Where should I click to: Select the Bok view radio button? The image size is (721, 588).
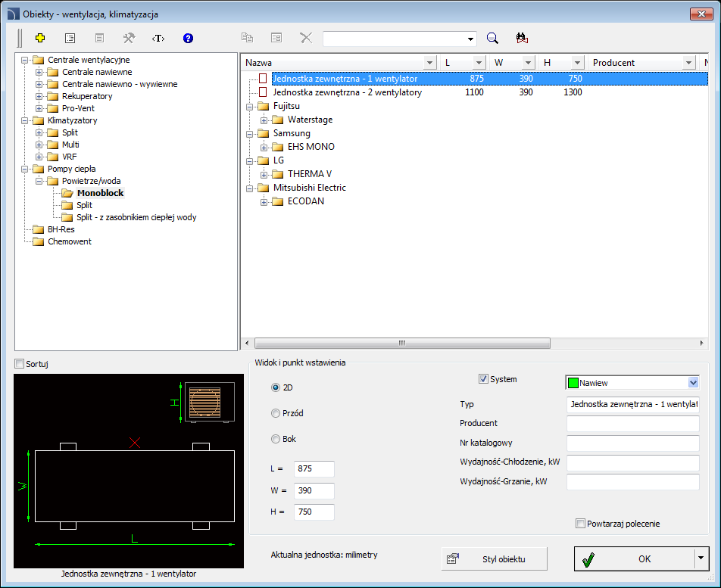[276, 439]
